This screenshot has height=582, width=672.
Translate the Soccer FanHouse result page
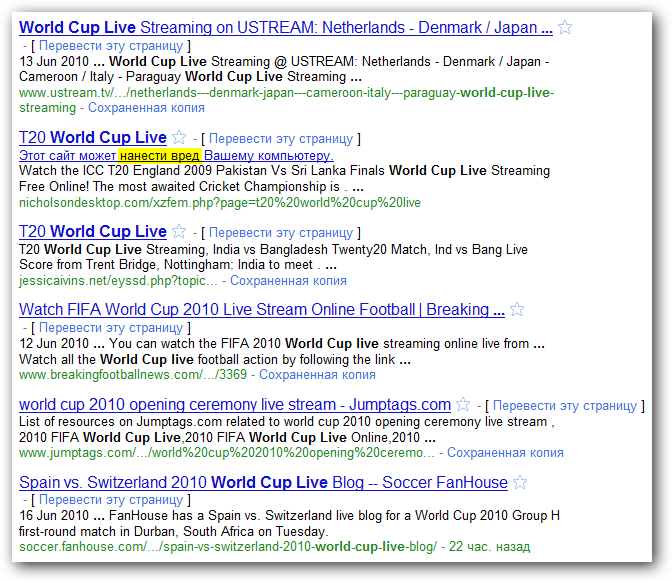click(x=111, y=500)
